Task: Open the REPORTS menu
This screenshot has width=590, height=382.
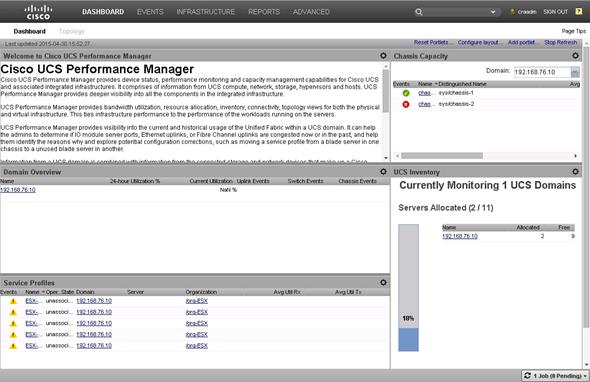Action: (x=264, y=12)
